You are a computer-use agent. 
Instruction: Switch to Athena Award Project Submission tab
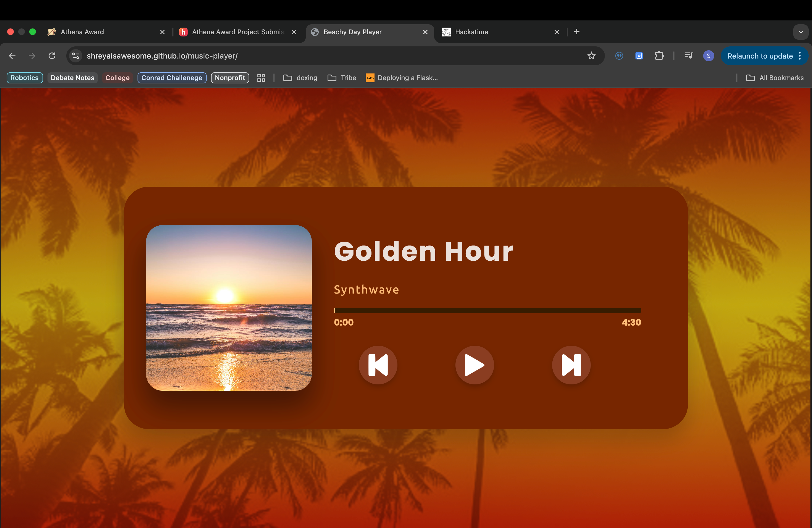tap(238, 32)
